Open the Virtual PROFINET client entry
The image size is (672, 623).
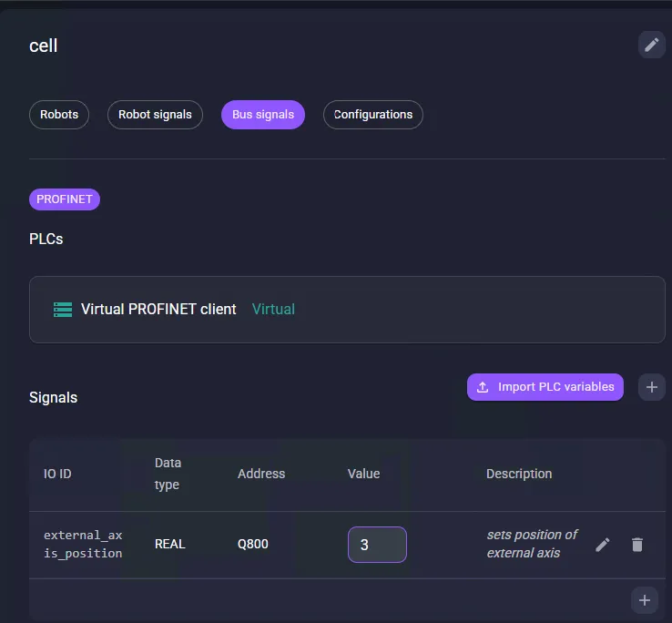(x=158, y=310)
